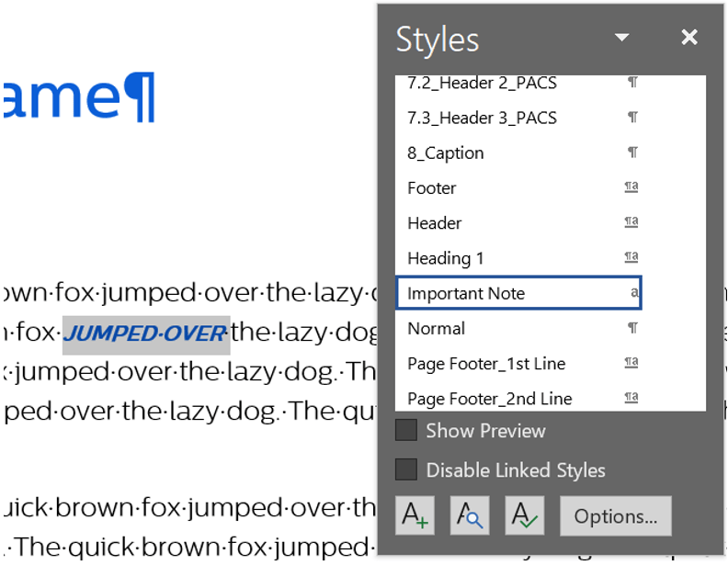
Task: Select the 7.2_Header 2_PACS style
Action: tap(482, 83)
